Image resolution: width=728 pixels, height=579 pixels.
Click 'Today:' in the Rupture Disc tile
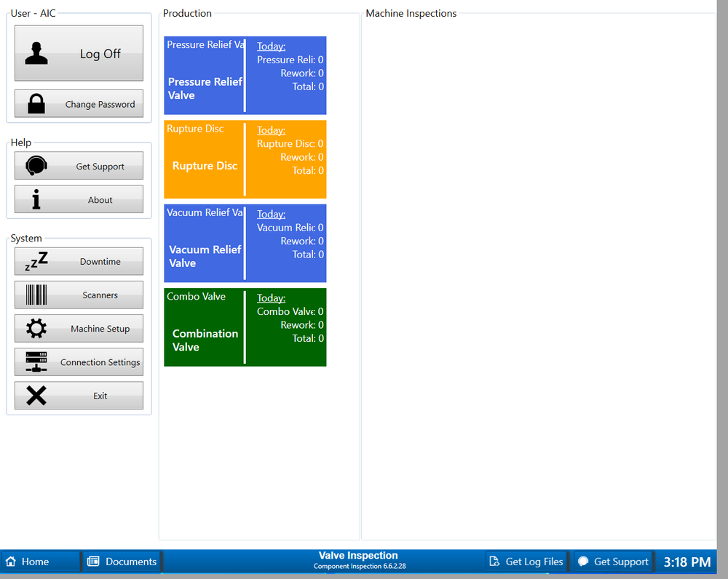click(x=271, y=130)
